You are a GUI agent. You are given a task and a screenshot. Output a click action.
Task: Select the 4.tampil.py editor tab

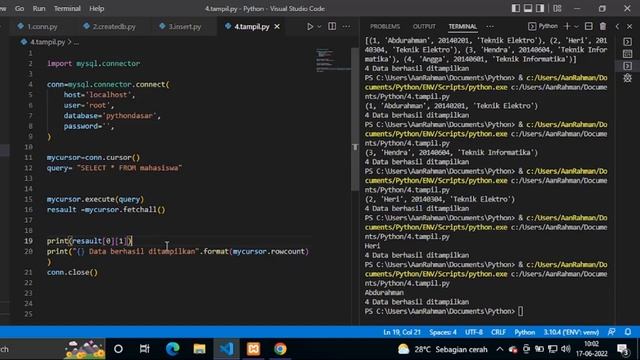coord(251,27)
